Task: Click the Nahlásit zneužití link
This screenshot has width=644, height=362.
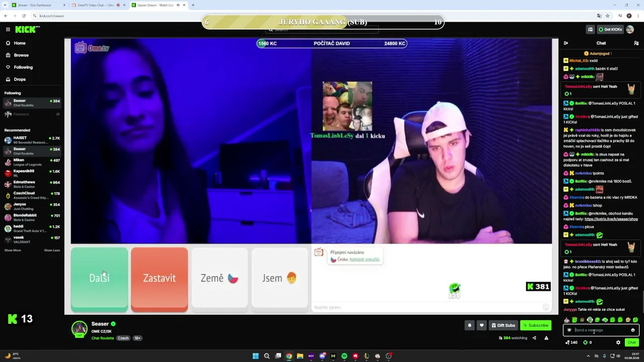Action: point(365,259)
